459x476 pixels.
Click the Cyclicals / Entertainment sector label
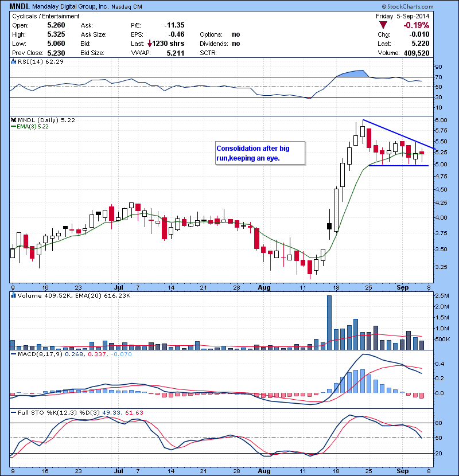[45, 16]
